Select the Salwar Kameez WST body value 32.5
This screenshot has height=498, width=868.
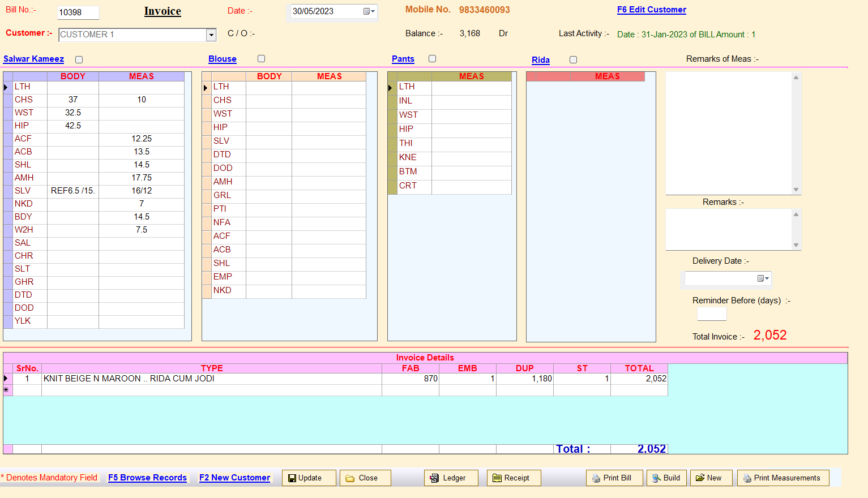coord(73,113)
